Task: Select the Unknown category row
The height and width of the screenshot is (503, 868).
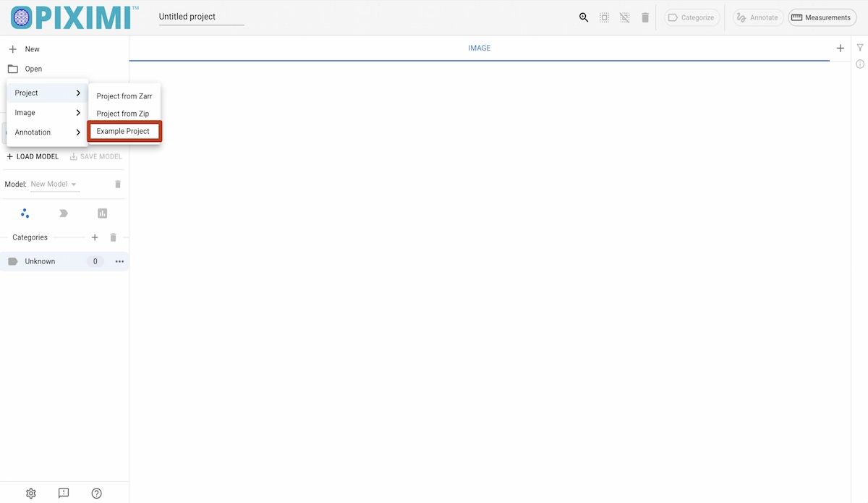Action: (64, 261)
